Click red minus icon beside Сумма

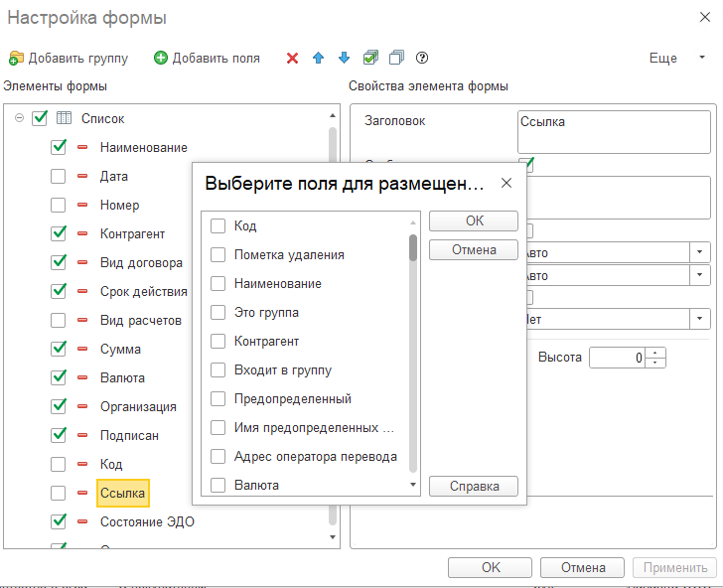tap(82, 349)
